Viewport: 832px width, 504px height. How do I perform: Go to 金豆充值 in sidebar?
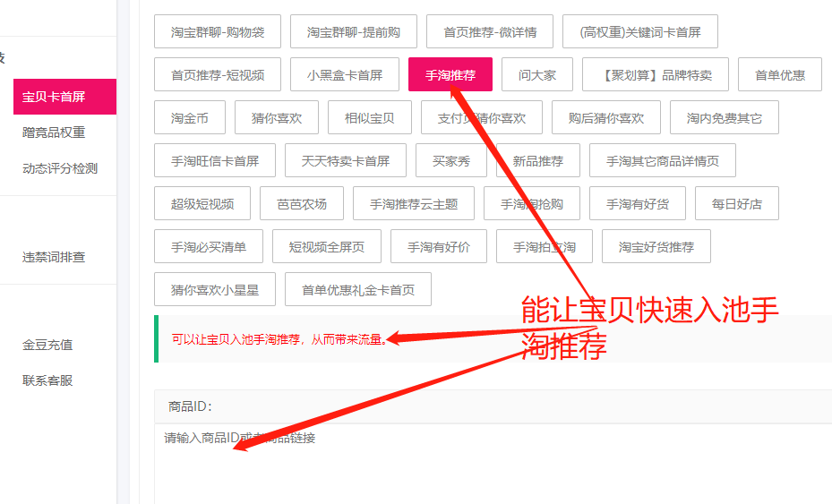(x=47, y=345)
